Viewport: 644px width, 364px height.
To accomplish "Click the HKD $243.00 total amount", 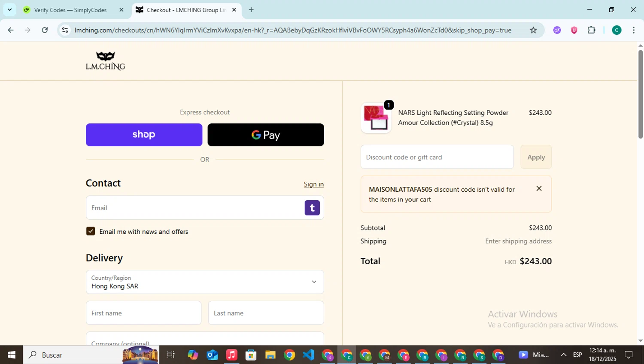I will [x=528, y=261].
